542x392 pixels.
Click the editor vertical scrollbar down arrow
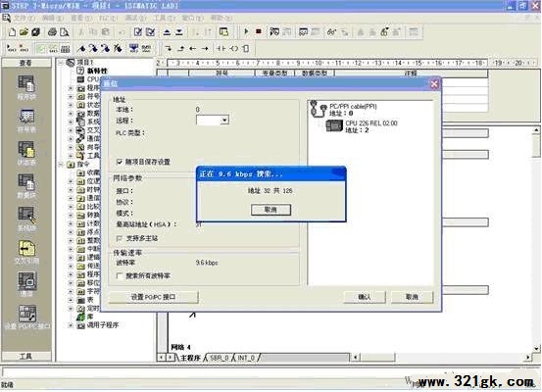tap(536, 348)
